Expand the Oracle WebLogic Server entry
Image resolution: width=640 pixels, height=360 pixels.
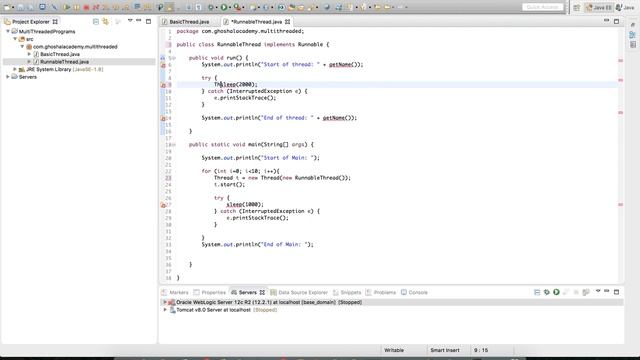click(165, 302)
